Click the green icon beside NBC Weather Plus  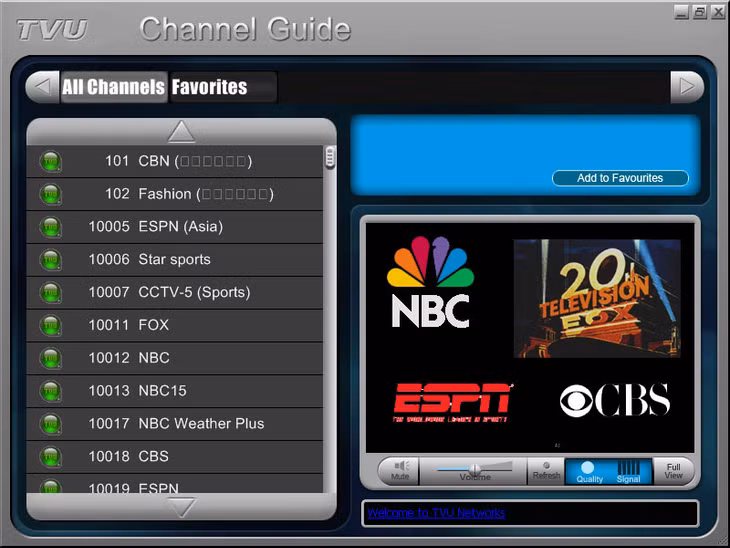click(51, 424)
